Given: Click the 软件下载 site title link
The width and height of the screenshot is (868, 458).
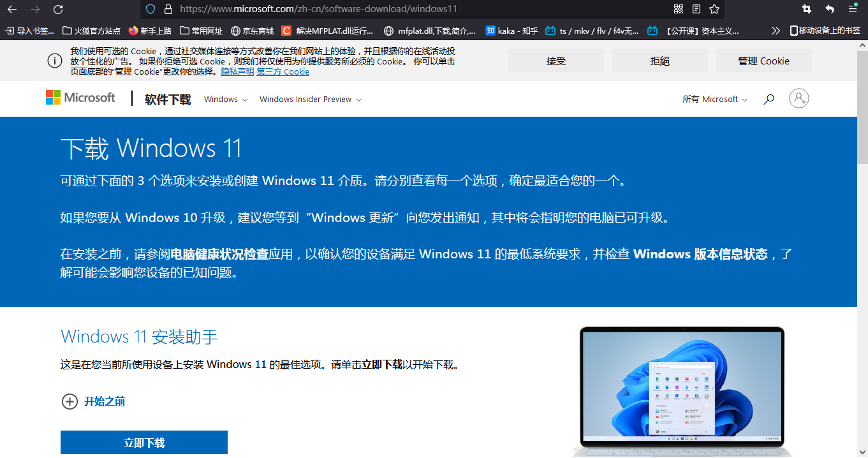Looking at the screenshot, I should 168,100.
